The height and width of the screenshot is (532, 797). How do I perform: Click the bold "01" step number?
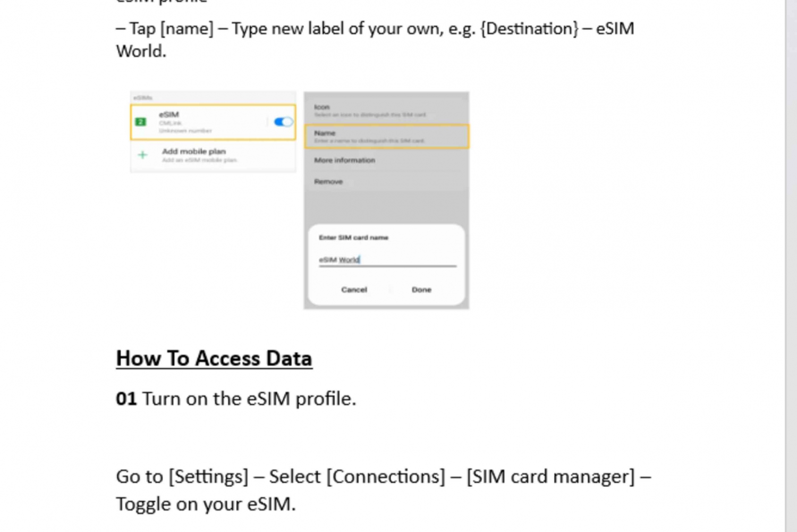126,399
